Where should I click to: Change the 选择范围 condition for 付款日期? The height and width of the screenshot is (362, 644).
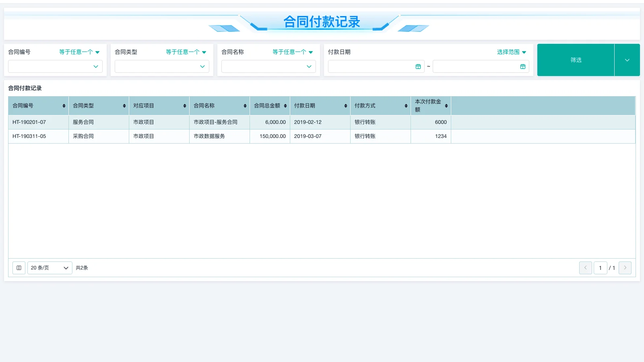(511, 51)
